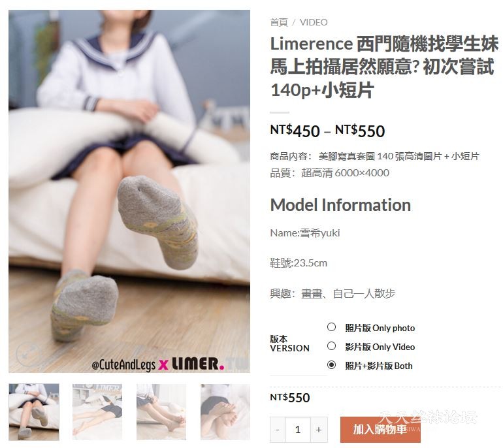Click the NT$450 – NT$550 price range
Screen dimensions: 503x448
point(327,131)
